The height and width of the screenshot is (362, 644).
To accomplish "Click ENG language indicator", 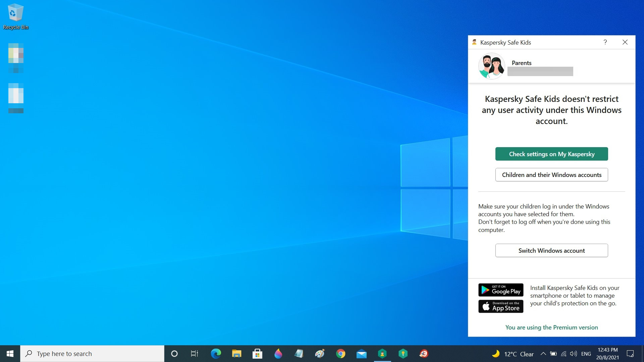I will [x=586, y=354].
